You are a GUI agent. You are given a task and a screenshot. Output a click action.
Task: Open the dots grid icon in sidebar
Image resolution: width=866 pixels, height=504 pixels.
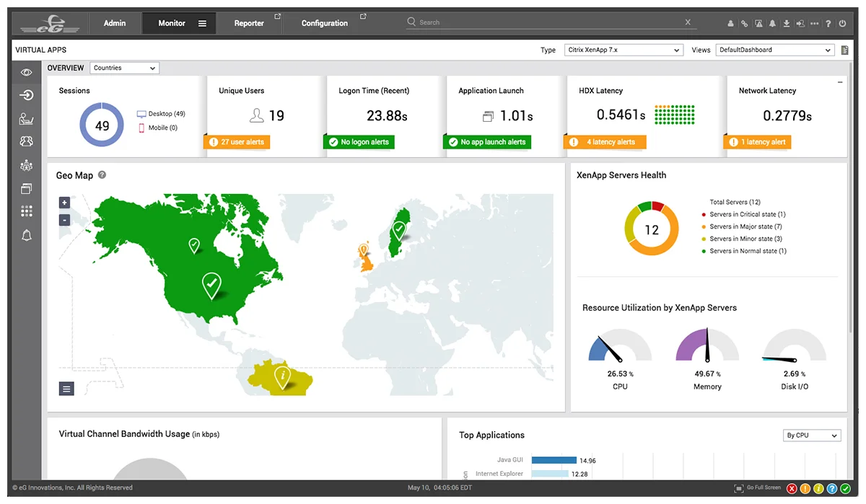[27, 211]
